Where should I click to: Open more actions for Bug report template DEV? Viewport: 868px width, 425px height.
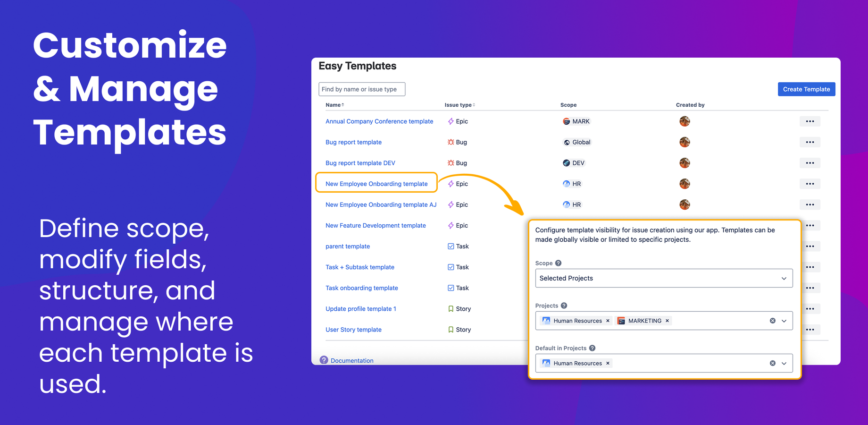810,163
